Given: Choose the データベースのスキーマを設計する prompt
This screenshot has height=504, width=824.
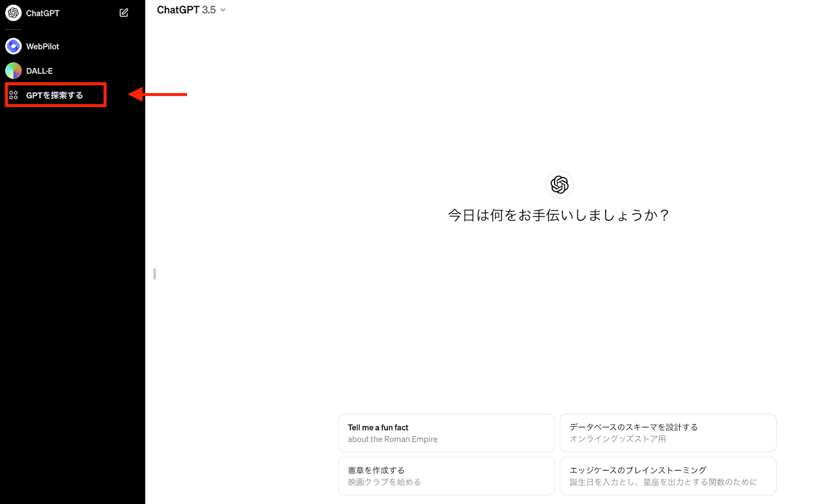Looking at the screenshot, I should tap(668, 433).
